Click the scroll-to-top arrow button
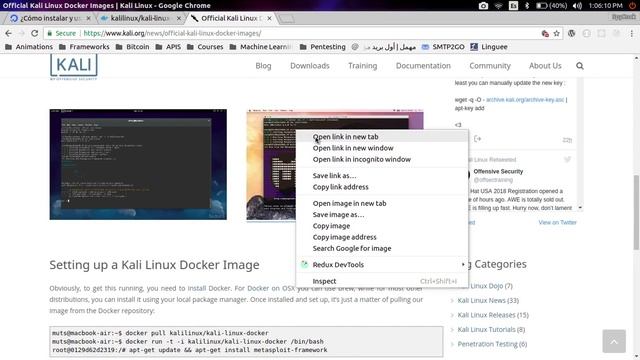Screen dimensions: 640x360 tap(614, 341)
